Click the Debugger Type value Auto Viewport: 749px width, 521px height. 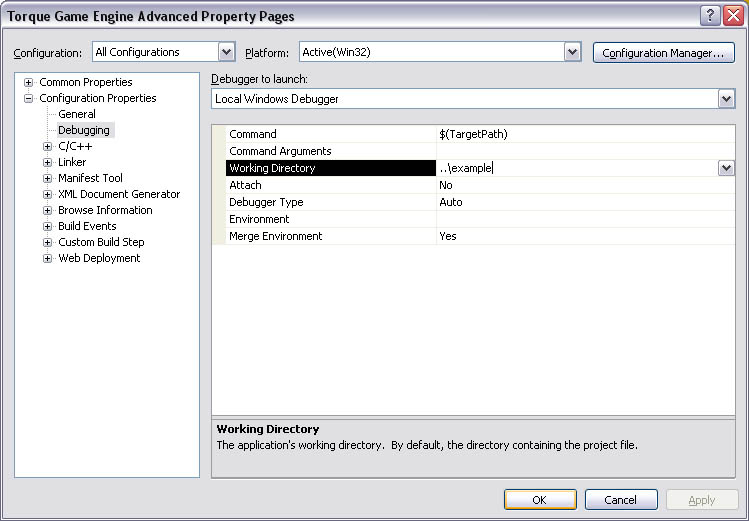(x=450, y=202)
